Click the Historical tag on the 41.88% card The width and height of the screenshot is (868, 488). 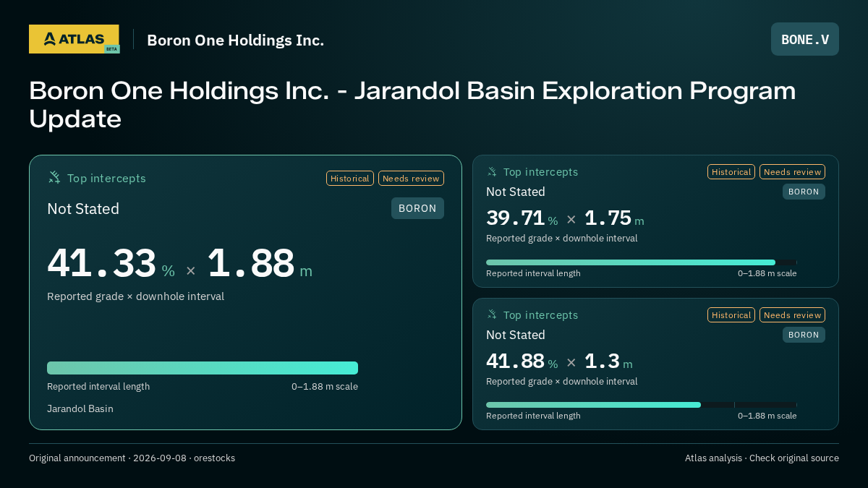pyautogui.click(x=731, y=315)
